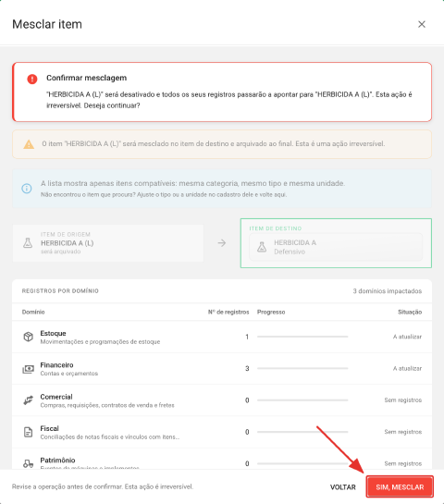
Task: Click the Domínio column header
Action: [33, 312]
